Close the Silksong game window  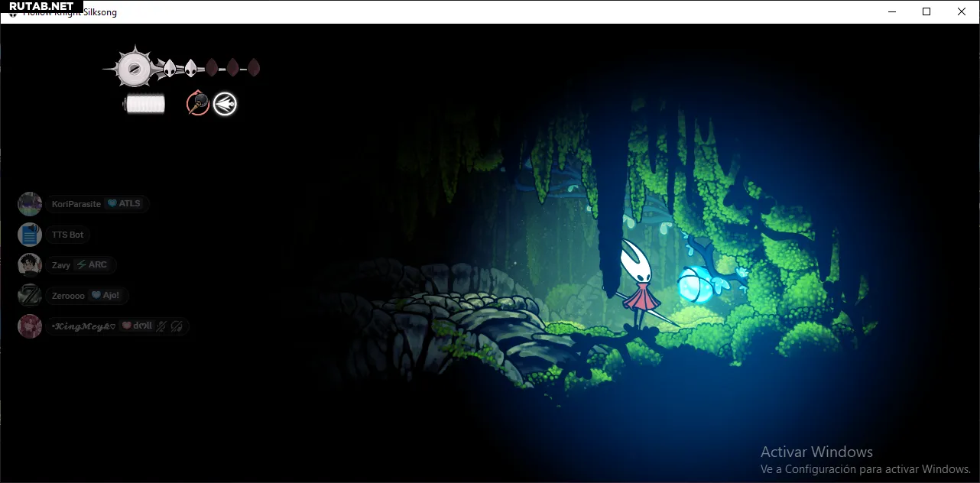962,11
